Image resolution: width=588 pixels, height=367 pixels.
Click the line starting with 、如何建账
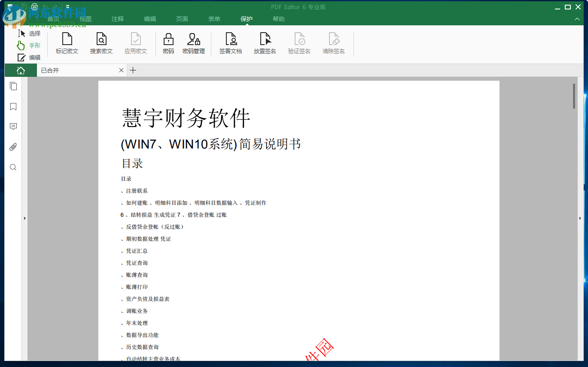[194, 203]
